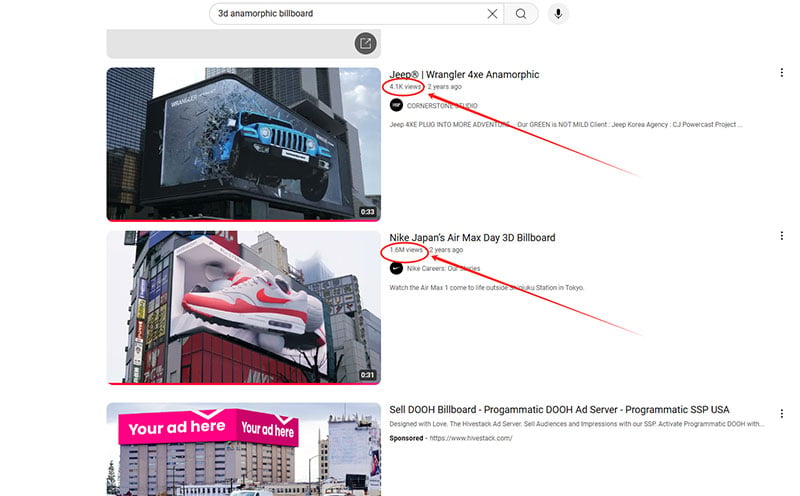The width and height of the screenshot is (800, 496).
Task: Open 'Your ad here' sponsored ad thumbnail
Action: point(243,449)
